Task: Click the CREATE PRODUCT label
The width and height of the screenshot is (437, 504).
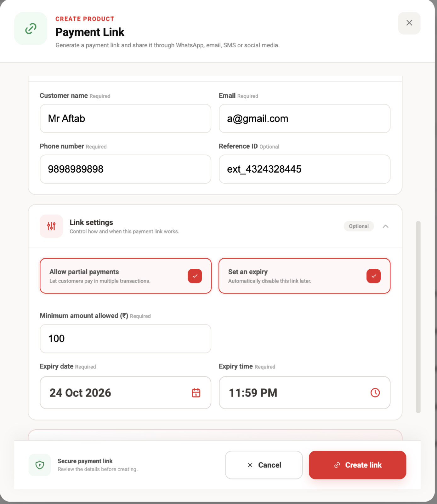Action: 85,19
